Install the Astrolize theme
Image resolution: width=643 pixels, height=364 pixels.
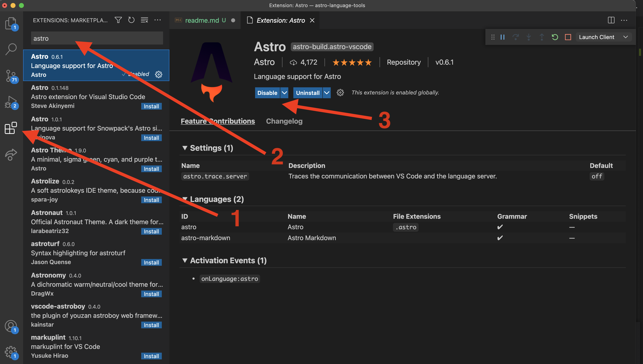151,200
